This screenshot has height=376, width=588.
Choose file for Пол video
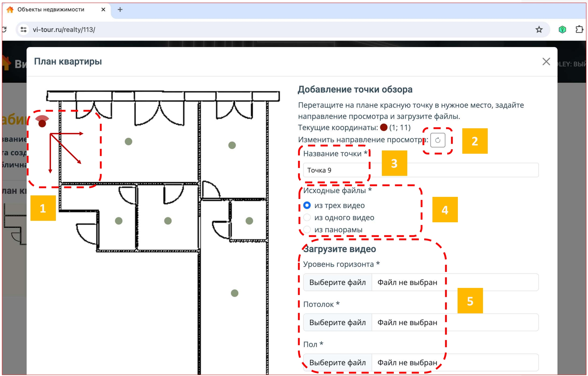[337, 362]
